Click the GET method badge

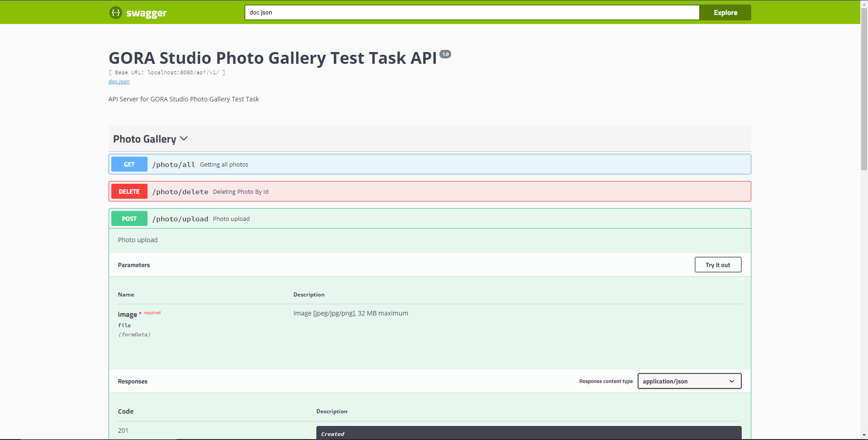tap(129, 164)
